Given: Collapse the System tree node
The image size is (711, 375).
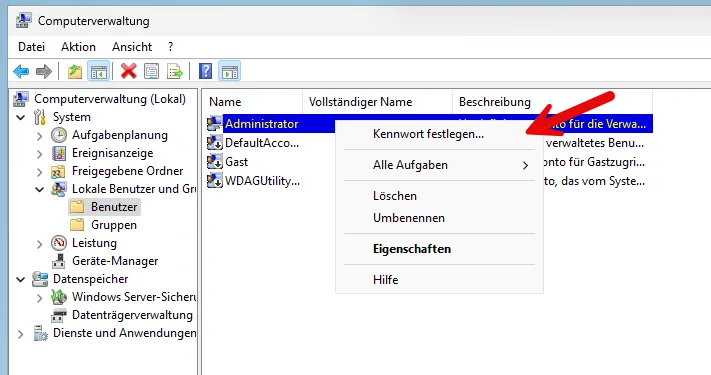Looking at the screenshot, I should point(20,117).
